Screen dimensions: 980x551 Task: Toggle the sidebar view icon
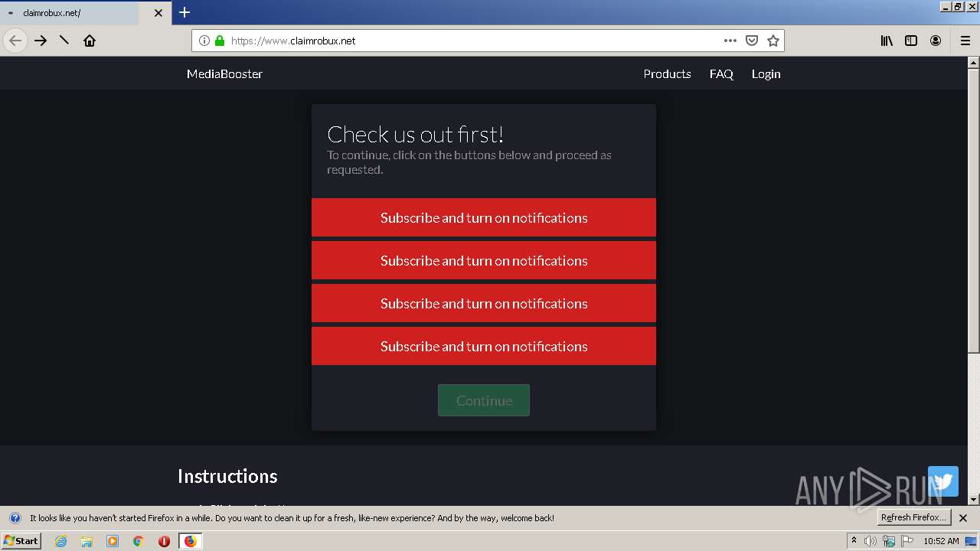(911, 41)
